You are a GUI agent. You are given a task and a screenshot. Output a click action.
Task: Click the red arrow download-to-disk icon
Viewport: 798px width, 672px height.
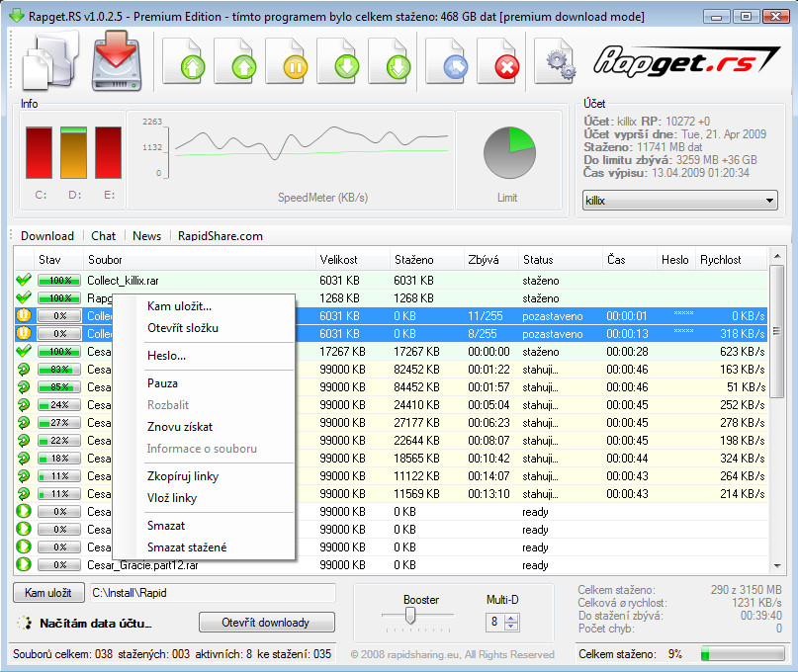coord(117,60)
